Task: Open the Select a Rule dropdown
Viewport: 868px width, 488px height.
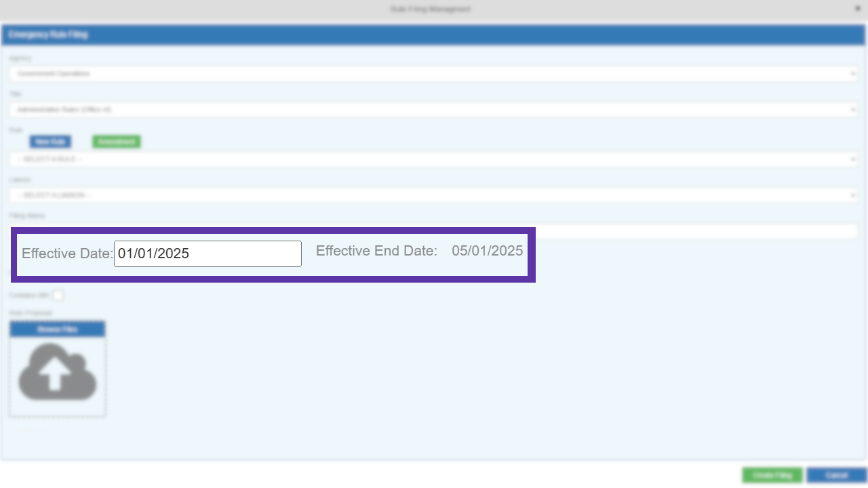Action: 433,159
